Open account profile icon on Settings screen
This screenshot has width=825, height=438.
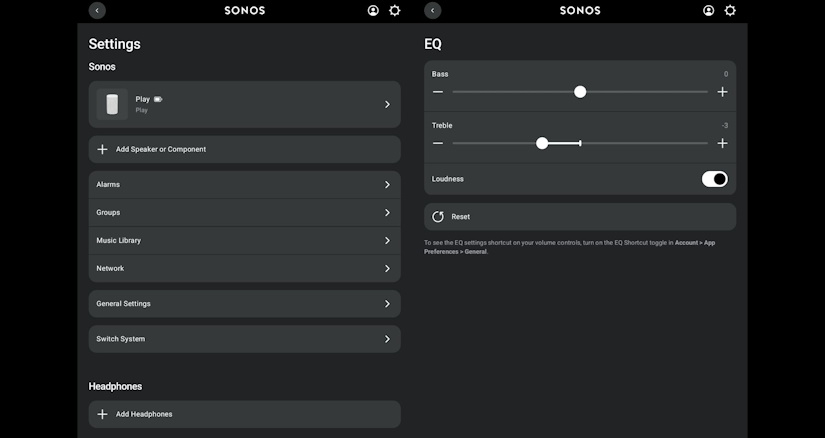tap(373, 11)
